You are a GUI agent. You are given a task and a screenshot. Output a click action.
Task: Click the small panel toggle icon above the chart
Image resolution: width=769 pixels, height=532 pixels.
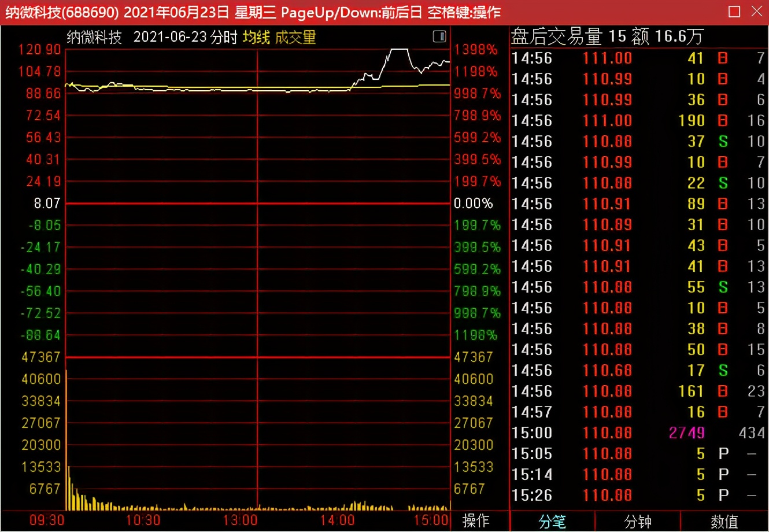[439, 37]
